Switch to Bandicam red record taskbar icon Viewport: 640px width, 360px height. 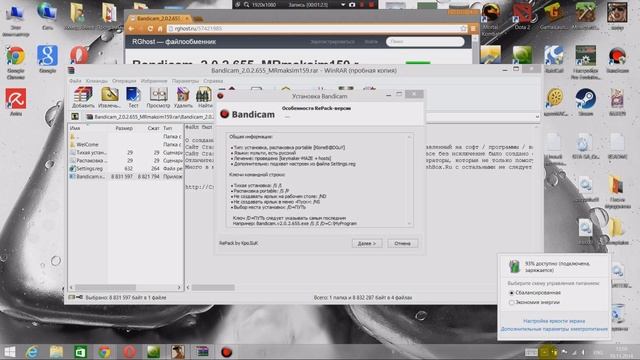click(226, 352)
